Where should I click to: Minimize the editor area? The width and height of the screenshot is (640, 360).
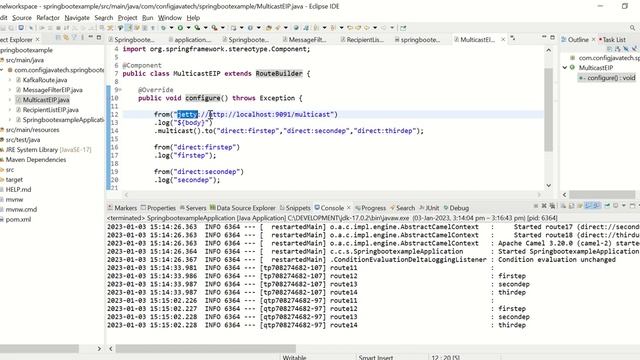click(x=544, y=37)
